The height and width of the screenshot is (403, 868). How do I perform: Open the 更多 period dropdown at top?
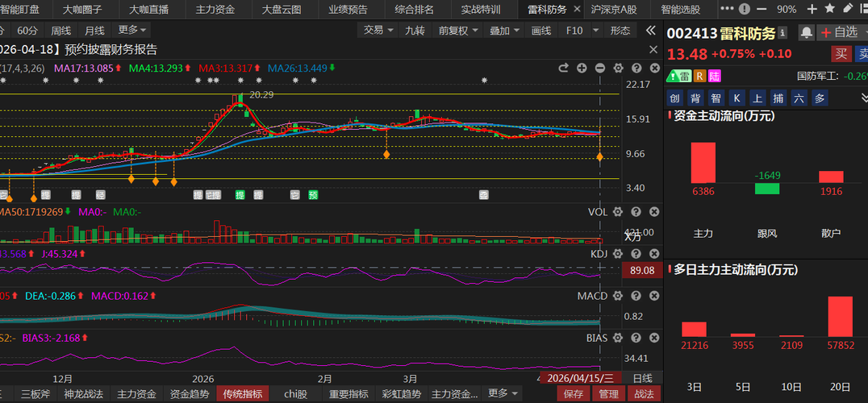click(131, 31)
